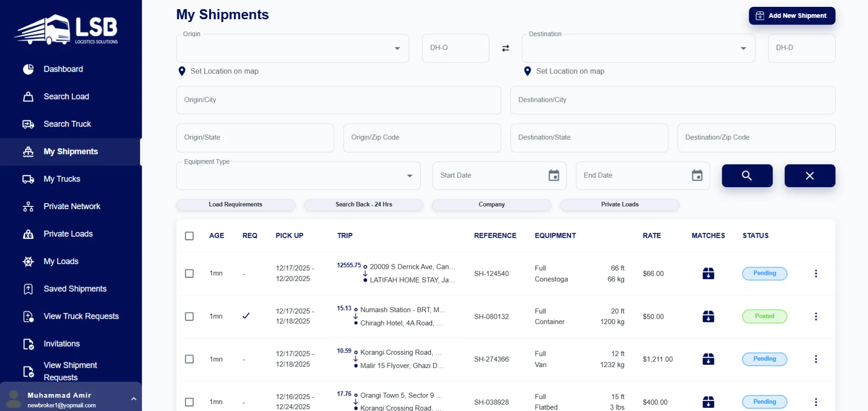Expand the Destination dropdown
The width and height of the screenshot is (868, 411).
tap(743, 48)
